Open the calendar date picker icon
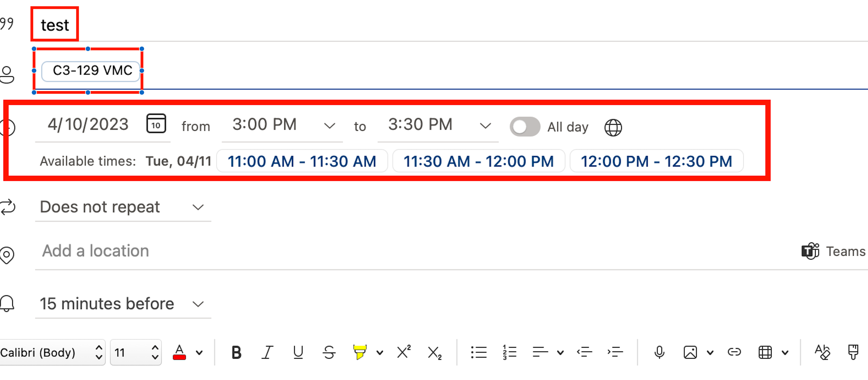The image size is (868, 380). point(156,124)
